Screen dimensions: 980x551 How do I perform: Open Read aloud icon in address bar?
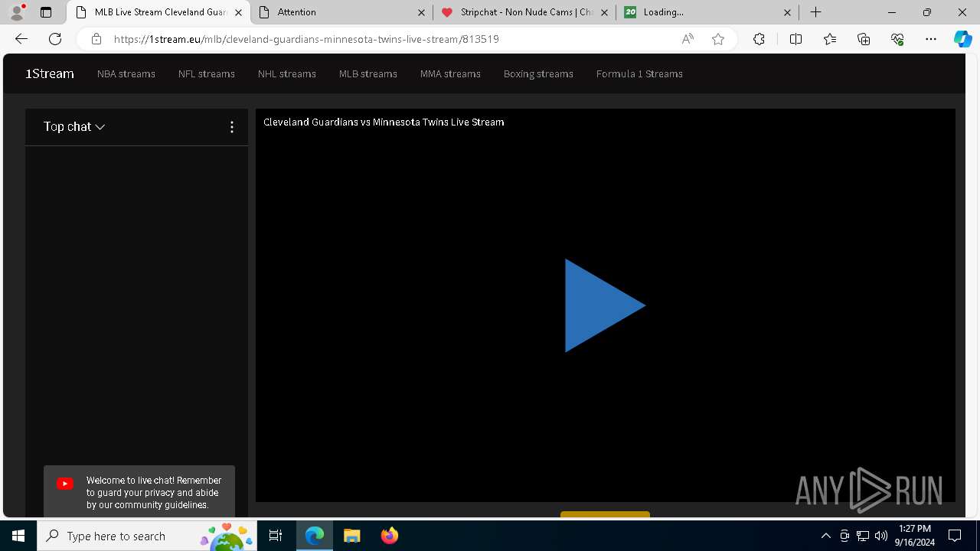688,39
